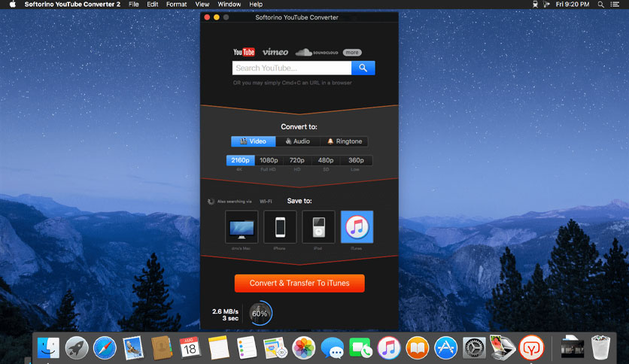Open Mail stamp icon in dock
The height and width of the screenshot is (364, 629).
click(133, 347)
